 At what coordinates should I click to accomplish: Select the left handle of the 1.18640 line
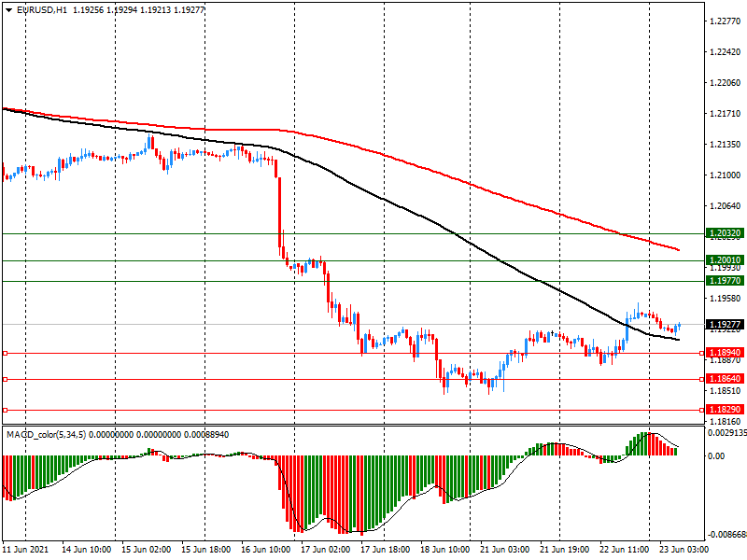(x=6, y=380)
